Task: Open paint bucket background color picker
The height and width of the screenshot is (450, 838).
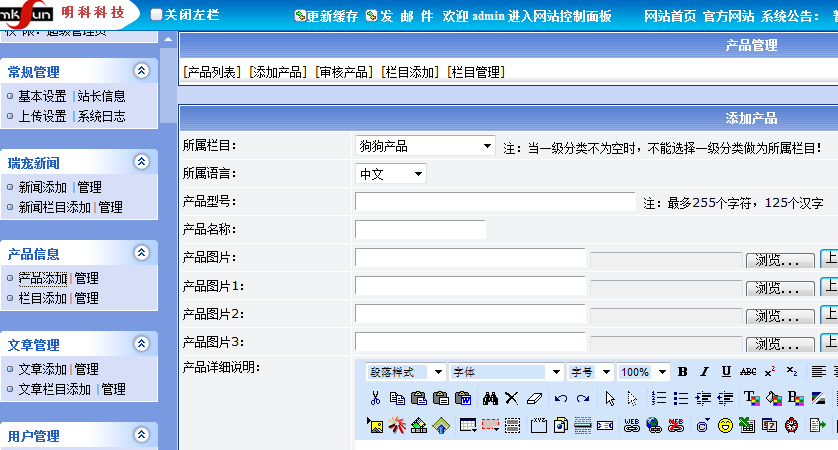Action: point(773,398)
